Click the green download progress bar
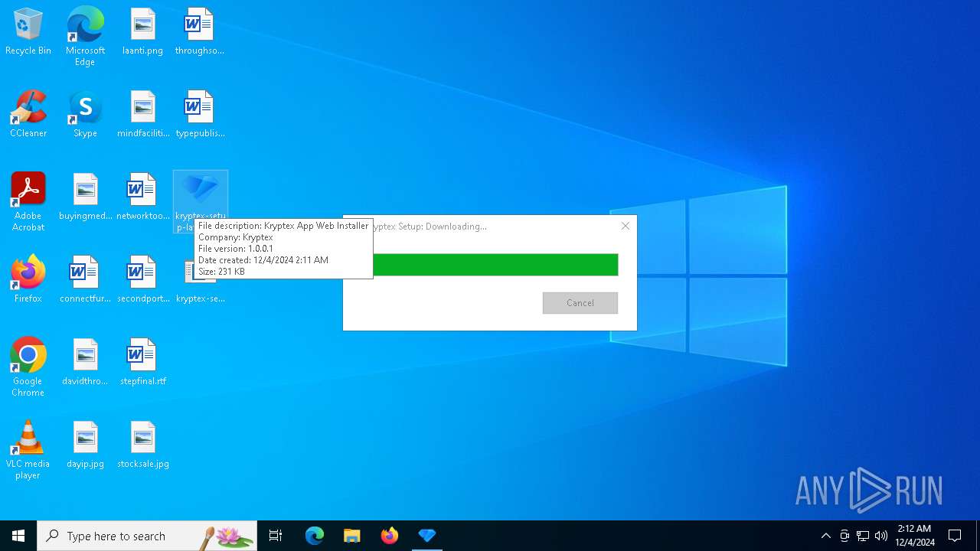Screen dimensions: 980x551 pyautogui.click(x=495, y=264)
